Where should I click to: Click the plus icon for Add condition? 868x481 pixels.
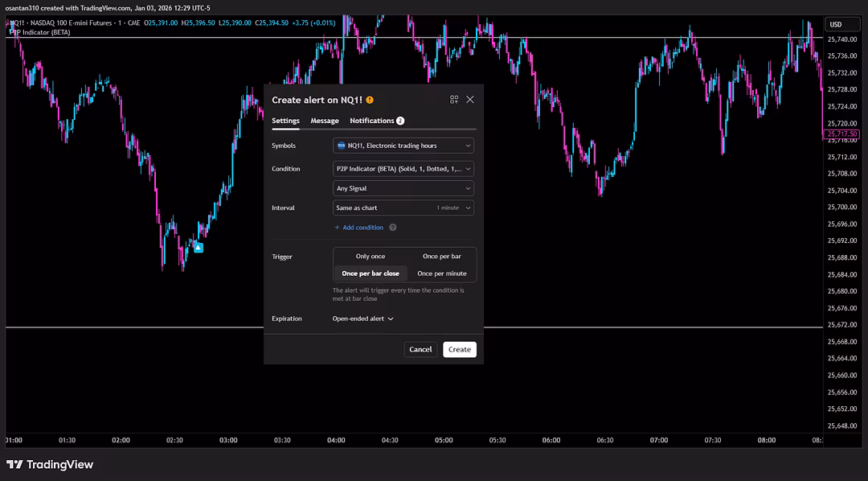click(338, 228)
